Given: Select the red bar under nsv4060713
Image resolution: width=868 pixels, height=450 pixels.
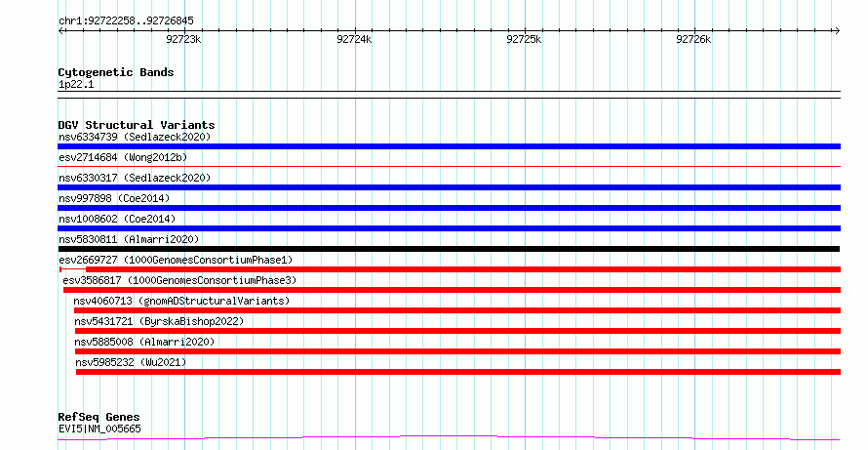Looking at the screenshot, I should click(x=457, y=310).
